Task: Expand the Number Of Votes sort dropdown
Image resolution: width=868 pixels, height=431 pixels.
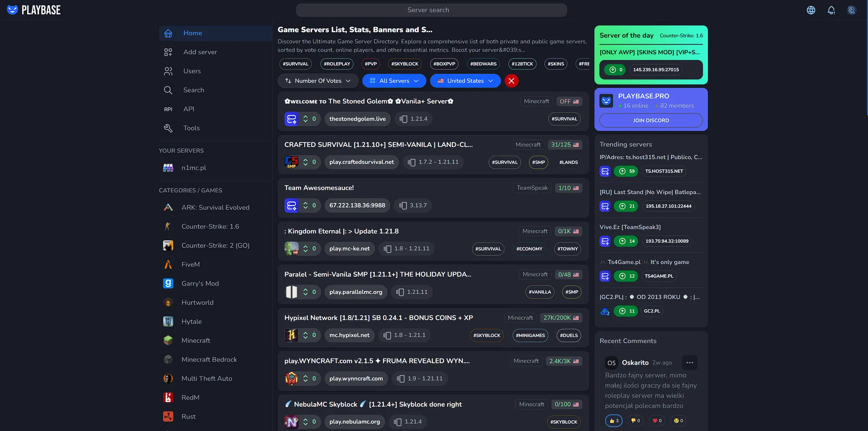Action: click(318, 81)
